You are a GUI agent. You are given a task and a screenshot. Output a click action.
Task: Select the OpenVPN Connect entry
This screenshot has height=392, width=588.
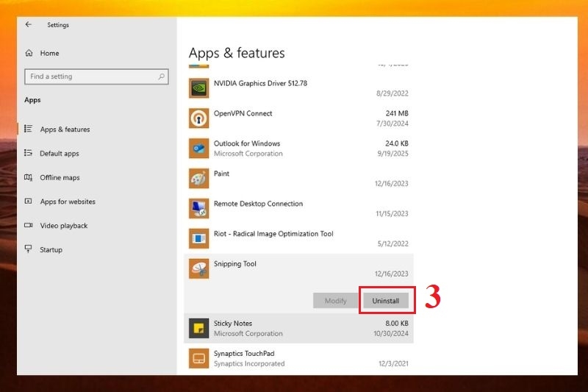click(x=298, y=118)
